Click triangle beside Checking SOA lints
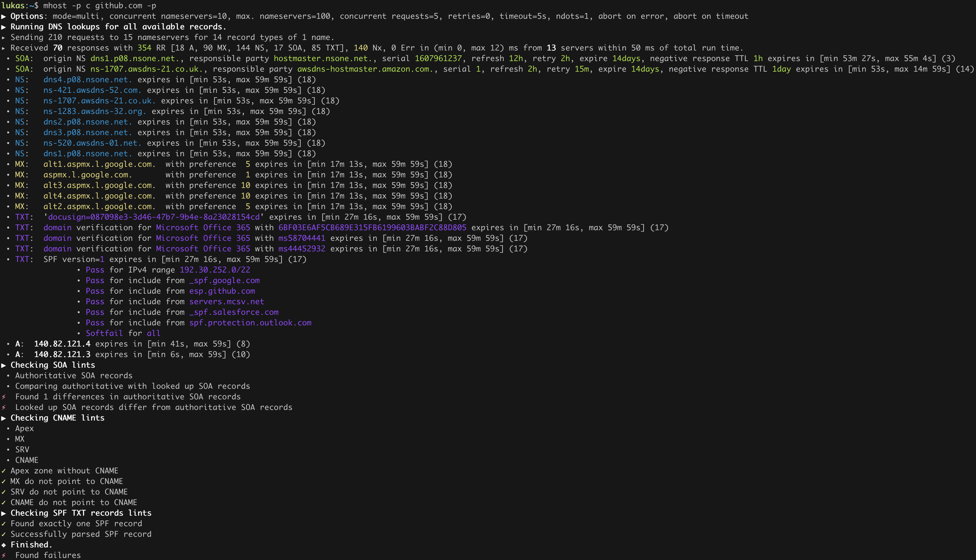This screenshot has height=560, width=976. tap(4, 365)
